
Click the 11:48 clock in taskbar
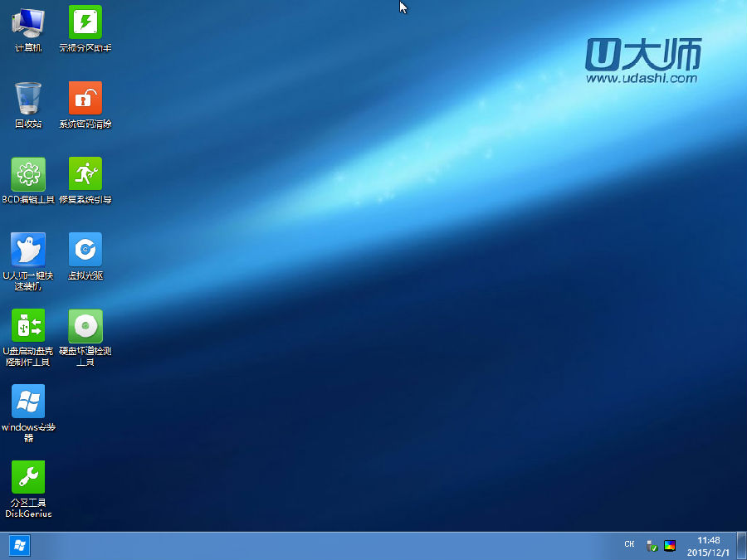(x=708, y=545)
